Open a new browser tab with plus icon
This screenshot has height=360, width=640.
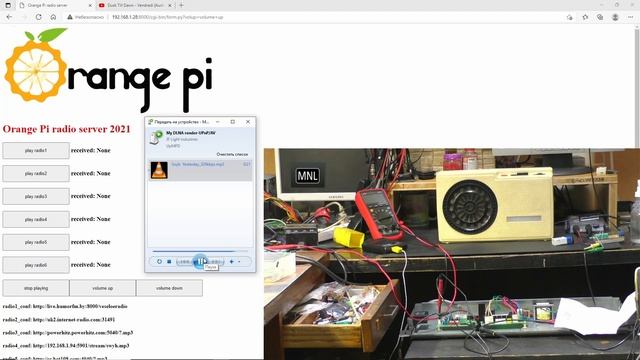181,5
